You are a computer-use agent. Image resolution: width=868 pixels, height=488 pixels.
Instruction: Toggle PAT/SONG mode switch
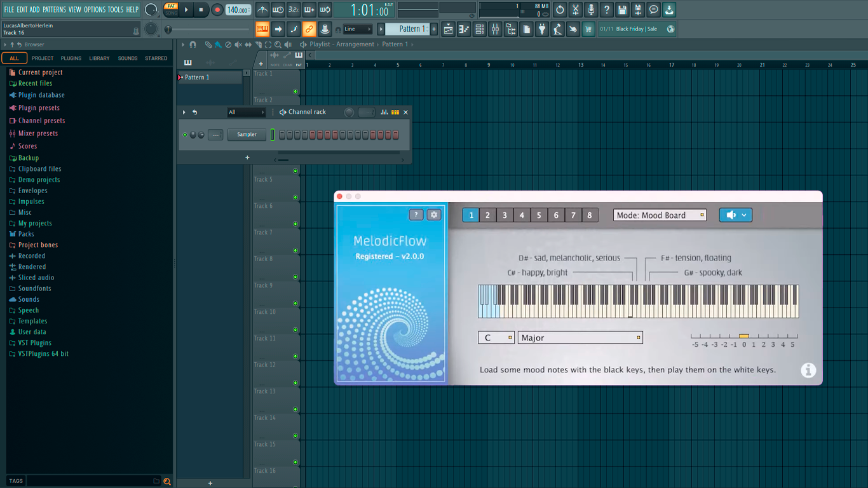[x=171, y=10]
